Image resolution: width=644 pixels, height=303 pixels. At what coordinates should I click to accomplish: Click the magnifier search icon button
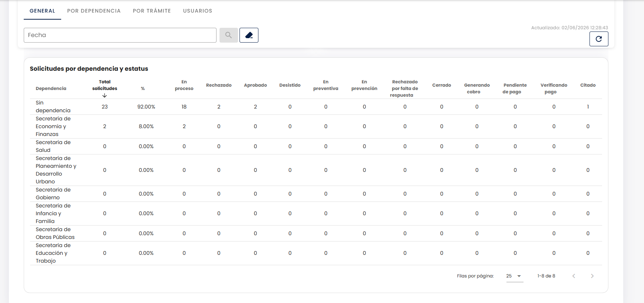(x=228, y=35)
